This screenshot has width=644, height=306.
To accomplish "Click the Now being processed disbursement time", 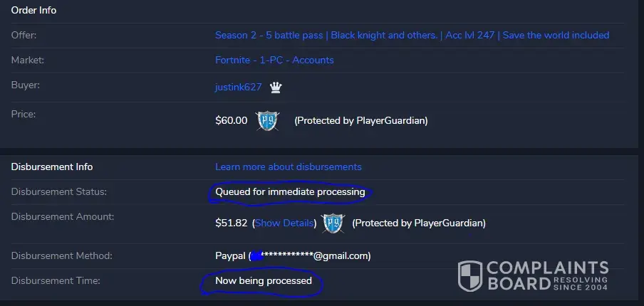I will pos(264,281).
